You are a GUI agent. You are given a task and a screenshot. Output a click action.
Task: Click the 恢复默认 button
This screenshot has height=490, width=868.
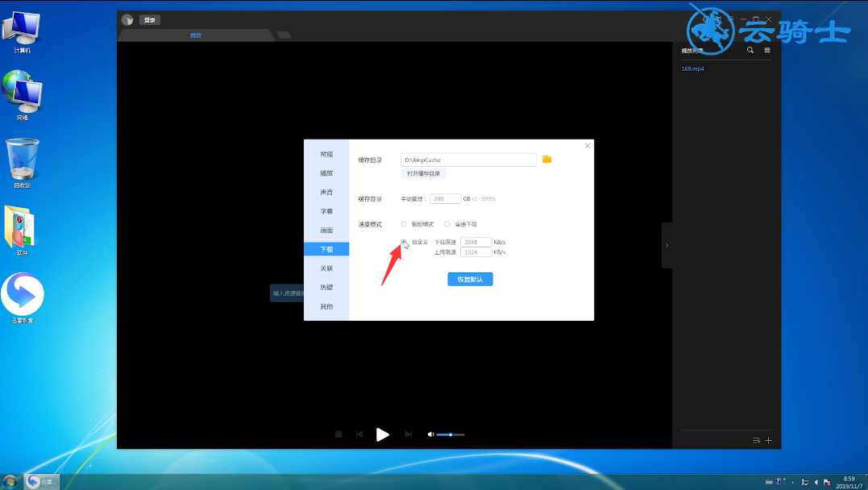(470, 280)
